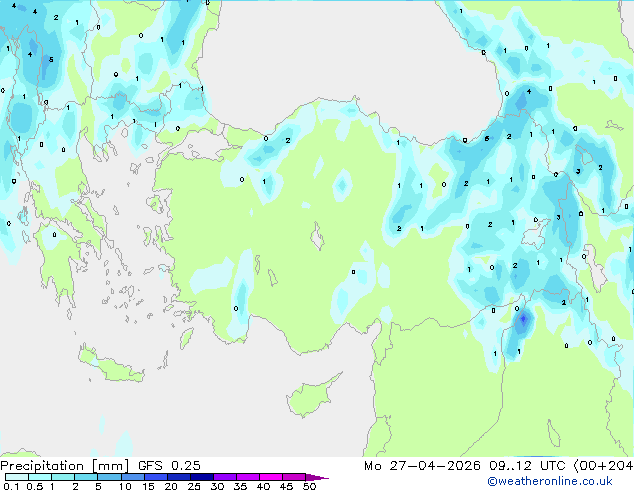
Task: Click the '0.5' legend scale label
Action: [35, 486]
